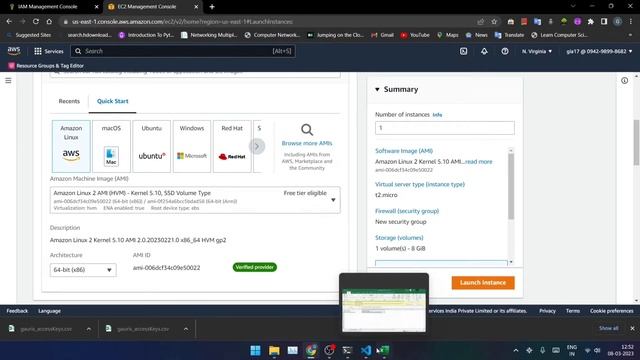Open the browser extensions puzzle icon
Viewport: 640px width, 360px height.
pyautogui.click(x=591, y=22)
